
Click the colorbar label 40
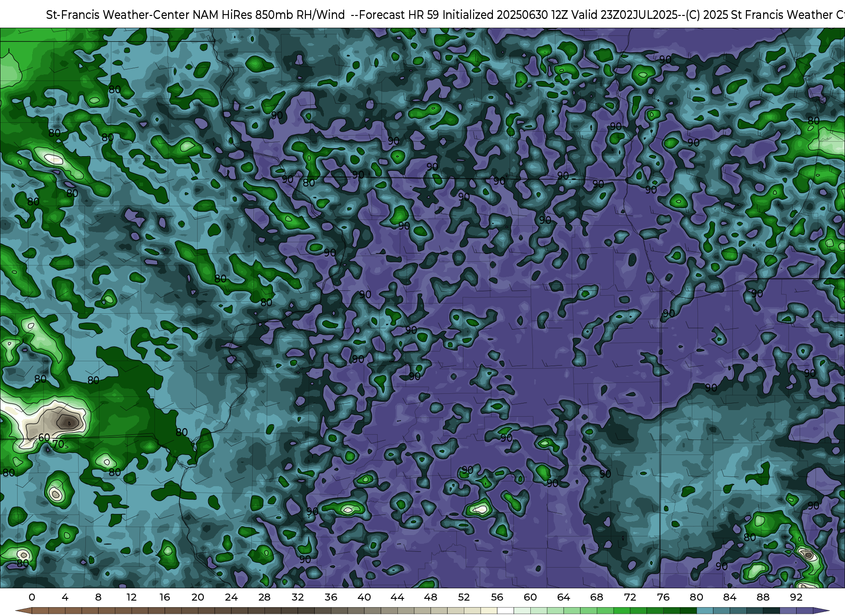364,597
